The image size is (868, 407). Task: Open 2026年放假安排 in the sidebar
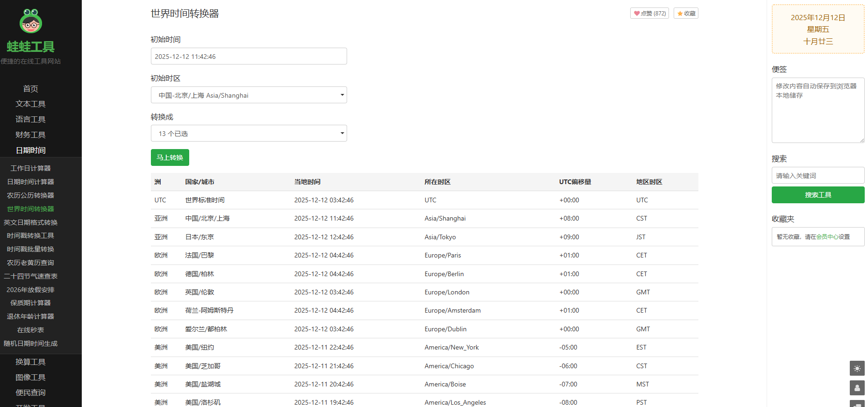(31, 290)
